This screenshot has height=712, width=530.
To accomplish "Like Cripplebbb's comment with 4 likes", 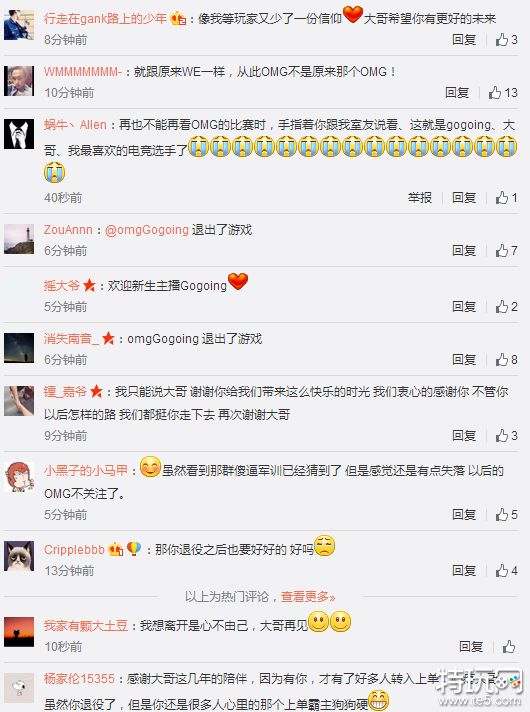I will point(506,571).
